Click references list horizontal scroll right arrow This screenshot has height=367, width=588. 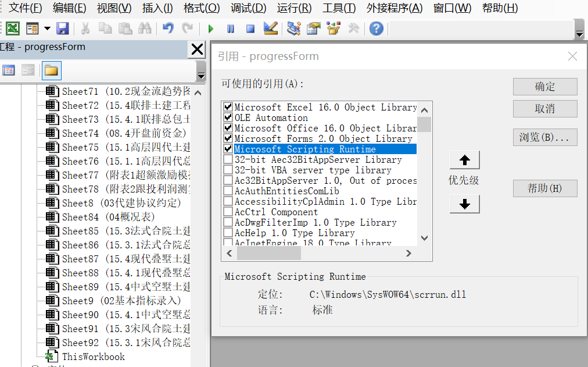408,254
